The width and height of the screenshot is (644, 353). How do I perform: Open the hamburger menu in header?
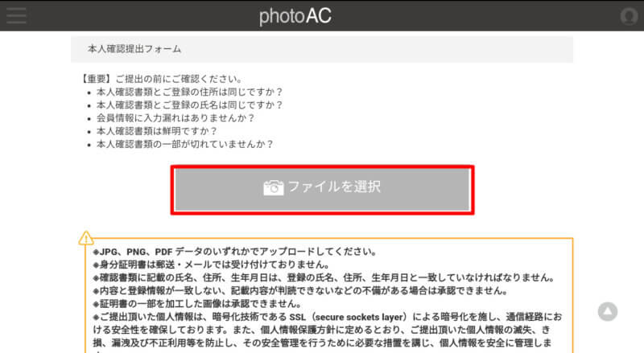click(16, 15)
